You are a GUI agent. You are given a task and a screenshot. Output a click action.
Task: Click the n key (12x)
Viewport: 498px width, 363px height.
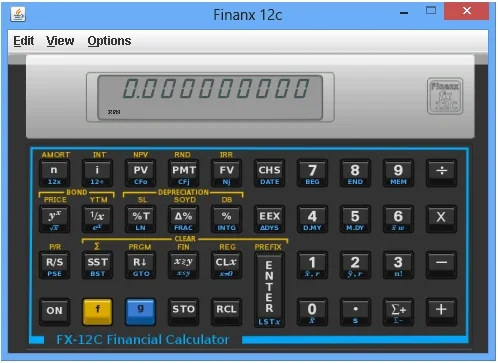point(54,173)
